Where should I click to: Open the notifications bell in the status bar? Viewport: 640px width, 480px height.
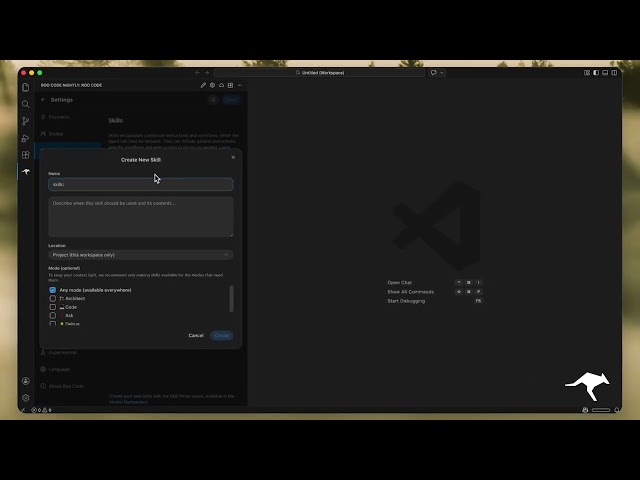point(617,410)
